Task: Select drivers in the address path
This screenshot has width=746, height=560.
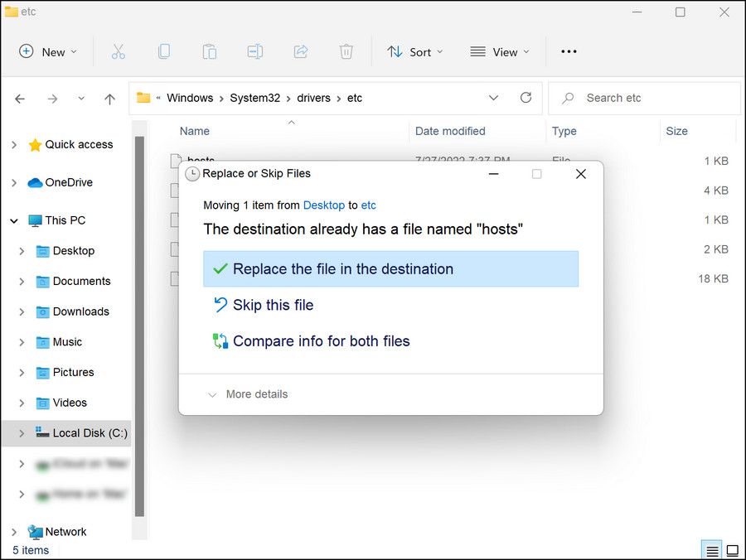Action: [x=313, y=98]
